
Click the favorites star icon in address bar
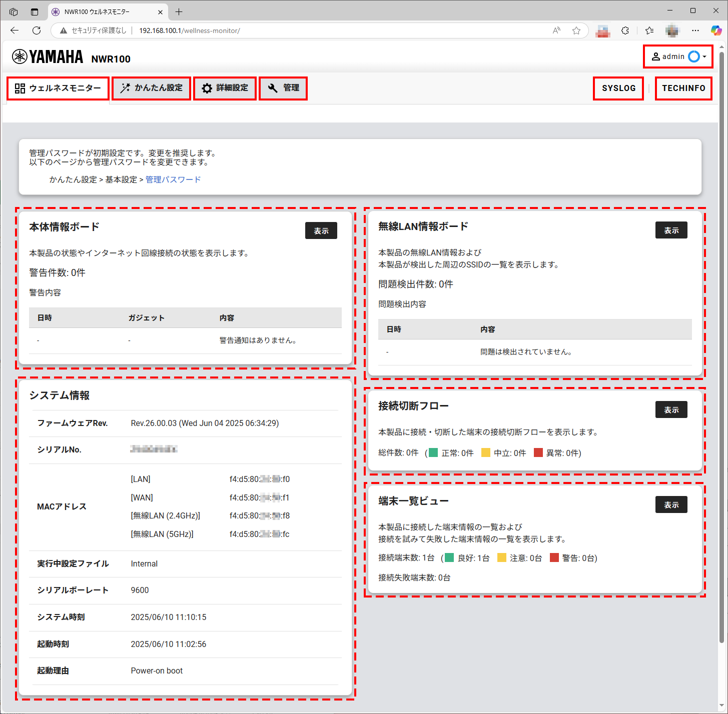point(576,30)
